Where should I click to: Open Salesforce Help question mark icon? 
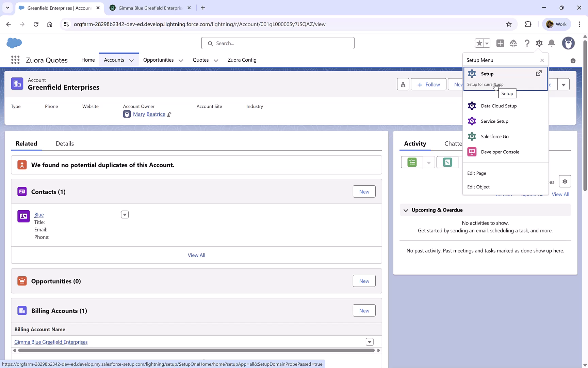click(527, 43)
